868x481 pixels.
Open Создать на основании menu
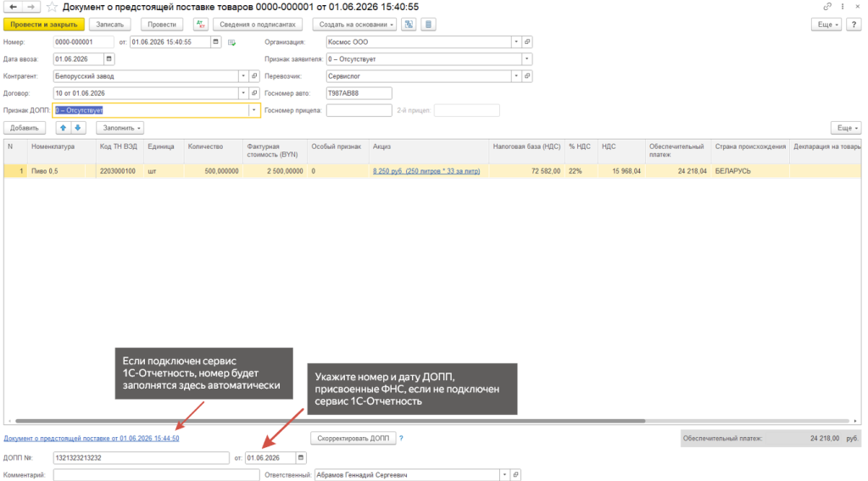click(354, 25)
